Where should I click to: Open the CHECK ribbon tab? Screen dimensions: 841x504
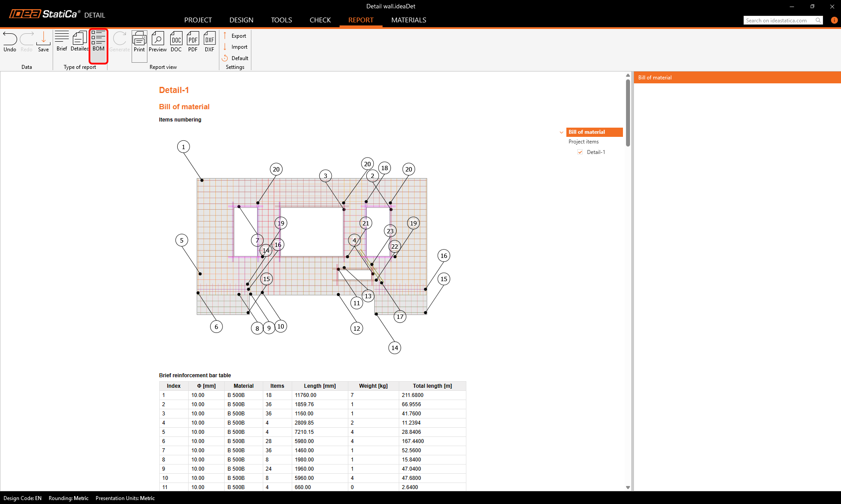click(x=320, y=20)
